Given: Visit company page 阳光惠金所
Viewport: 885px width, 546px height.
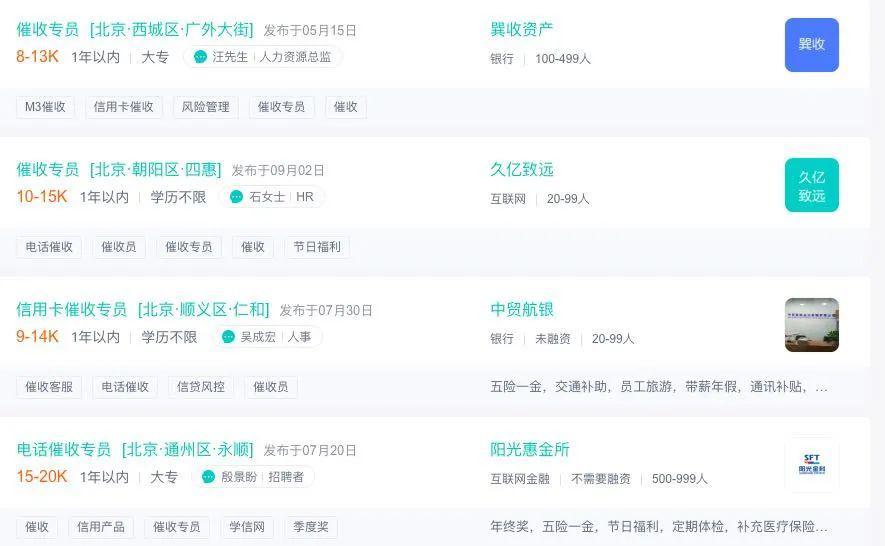Looking at the screenshot, I should coord(529,449).
